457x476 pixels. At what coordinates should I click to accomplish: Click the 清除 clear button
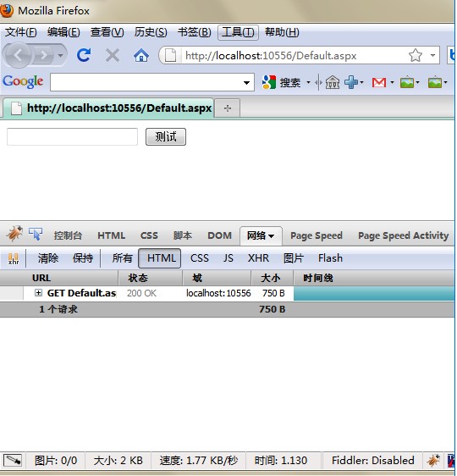coord(48,258)
